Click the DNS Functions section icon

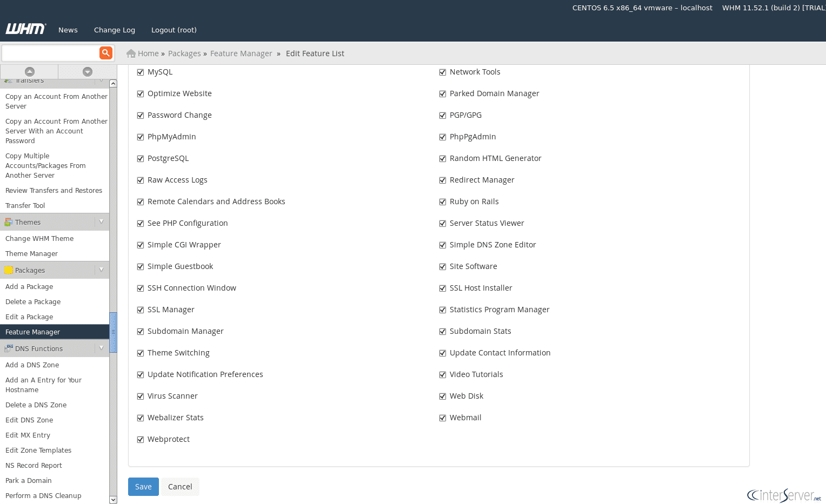point(9,348)
